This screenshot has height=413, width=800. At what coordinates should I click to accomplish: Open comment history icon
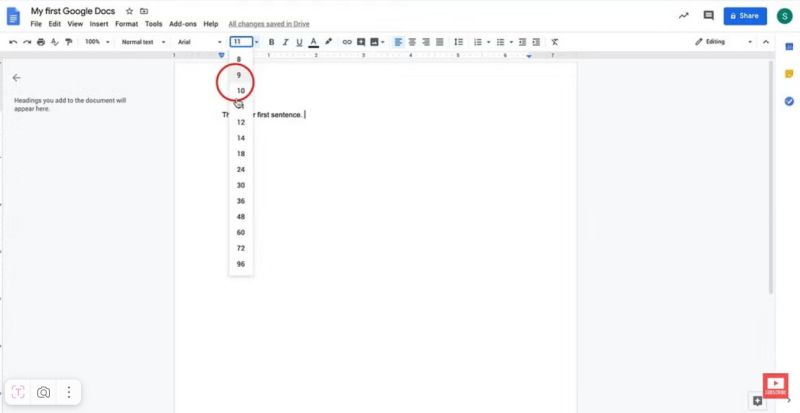(709, 16)
